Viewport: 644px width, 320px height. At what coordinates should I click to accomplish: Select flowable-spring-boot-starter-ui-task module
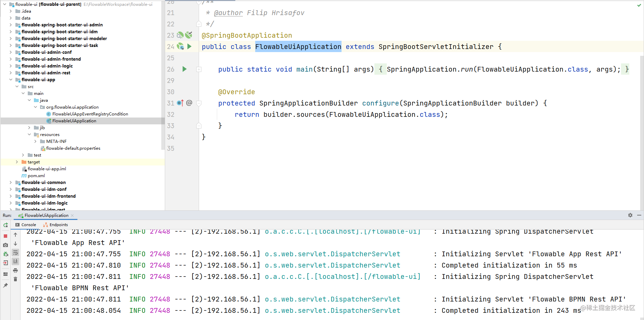60,46
